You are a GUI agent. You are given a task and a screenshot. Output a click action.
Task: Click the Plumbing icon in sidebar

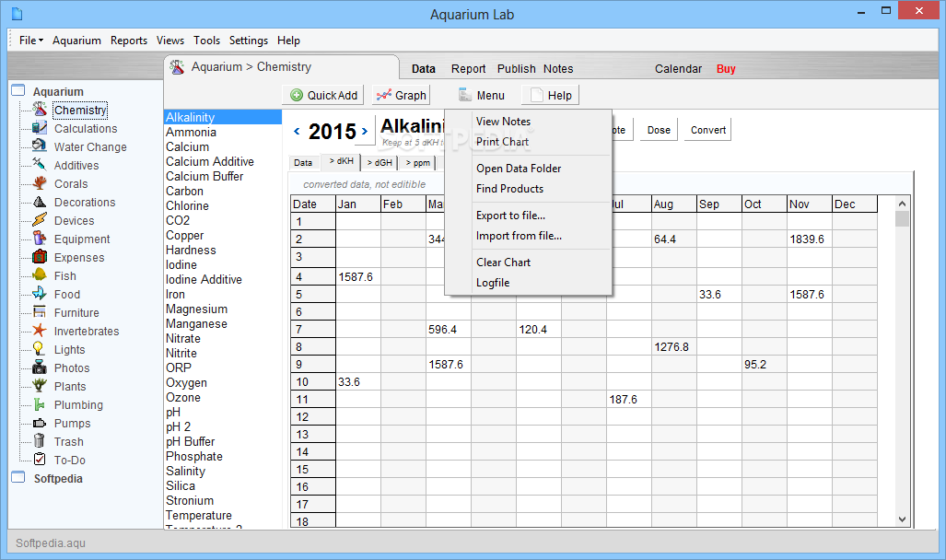click(x=40, y=404)
